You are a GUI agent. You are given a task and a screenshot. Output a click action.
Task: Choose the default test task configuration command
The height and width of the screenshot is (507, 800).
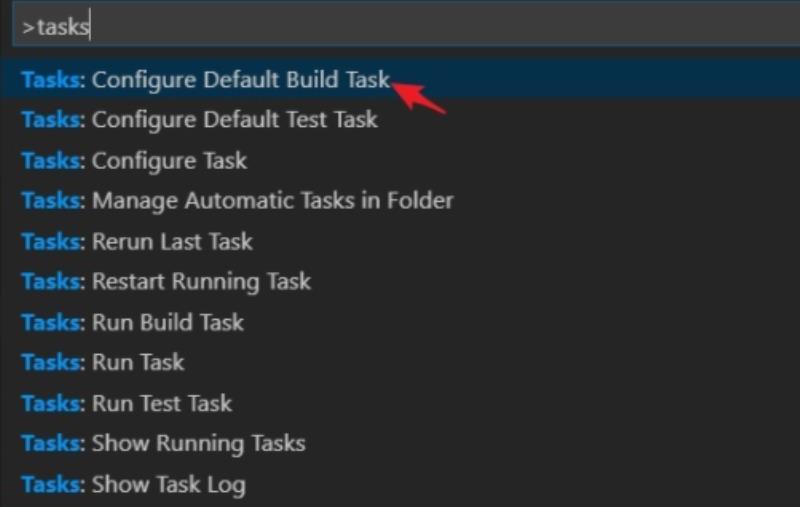tap(400, 120)
